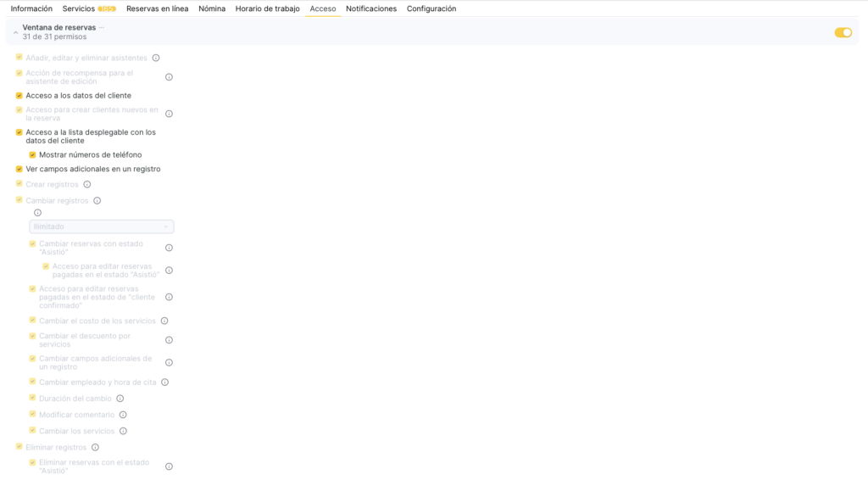Open the Servicios tab

(79, 8)
